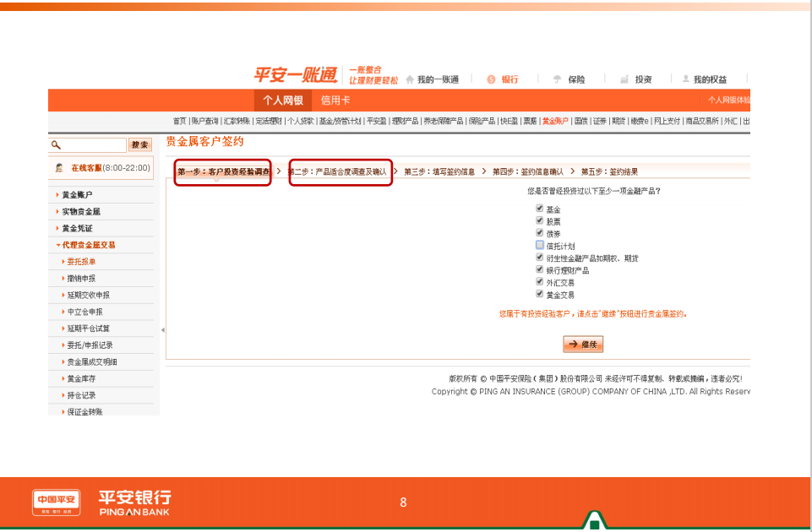812x532 pixels.
Task: Uncheck the 衍生性金融产品 checkbox
Action: point(540,258)
